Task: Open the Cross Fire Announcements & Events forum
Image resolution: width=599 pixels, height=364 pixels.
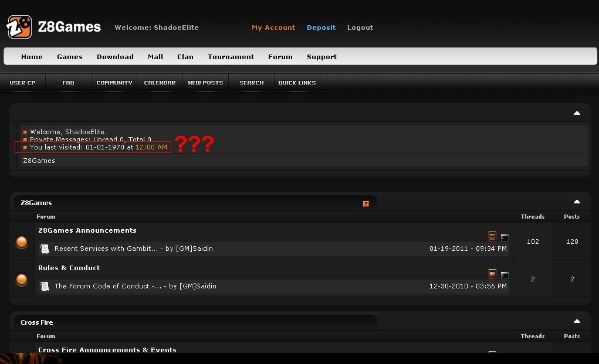Action: pyautogui.click(x=107, y=350)
